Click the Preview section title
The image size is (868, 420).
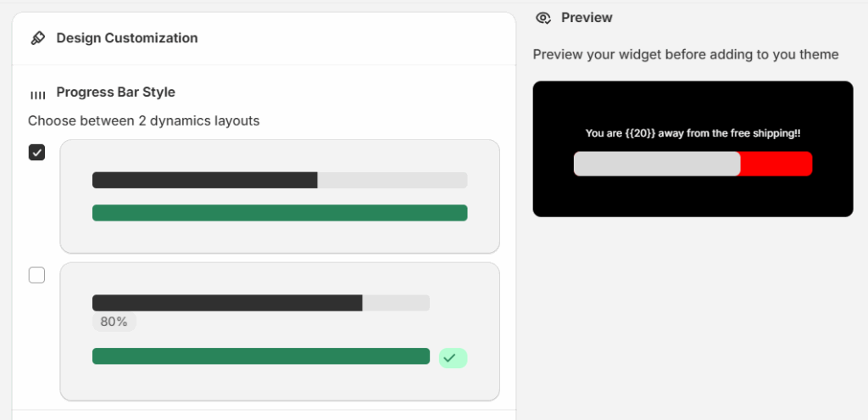point(587,18)
